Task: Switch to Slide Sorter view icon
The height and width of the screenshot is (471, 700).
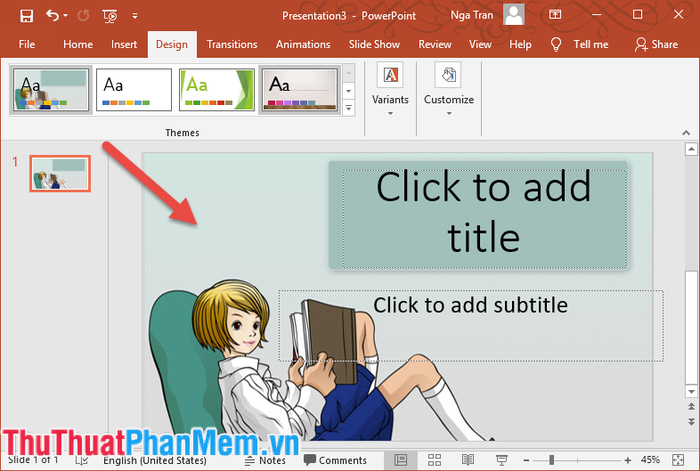Action: [x=434, y=460]
